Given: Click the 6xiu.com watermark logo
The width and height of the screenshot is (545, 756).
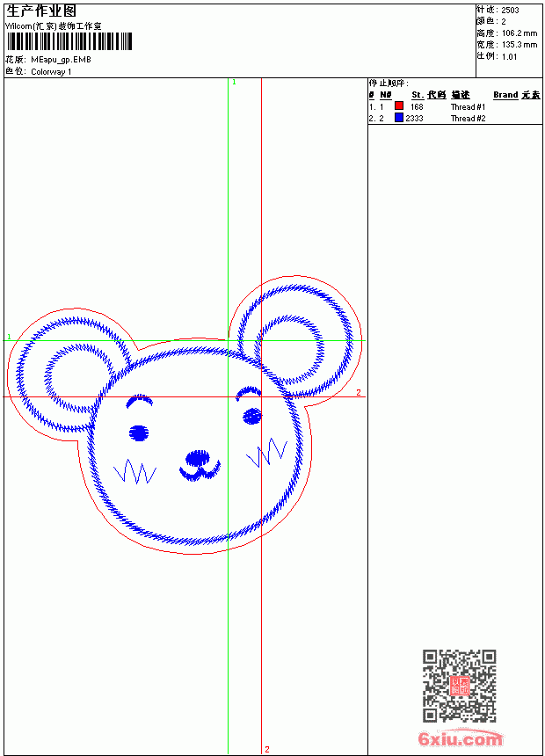Looking at the screenshot, I should point(460,738).
